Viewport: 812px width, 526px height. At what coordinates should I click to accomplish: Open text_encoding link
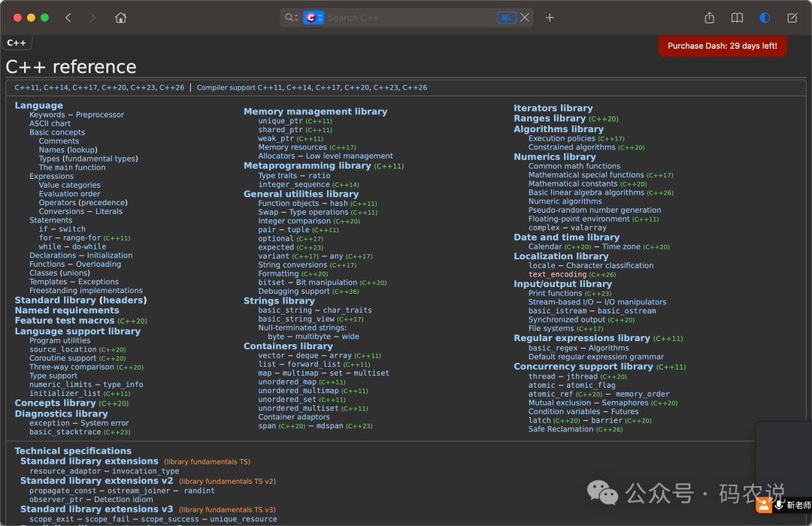557,275
